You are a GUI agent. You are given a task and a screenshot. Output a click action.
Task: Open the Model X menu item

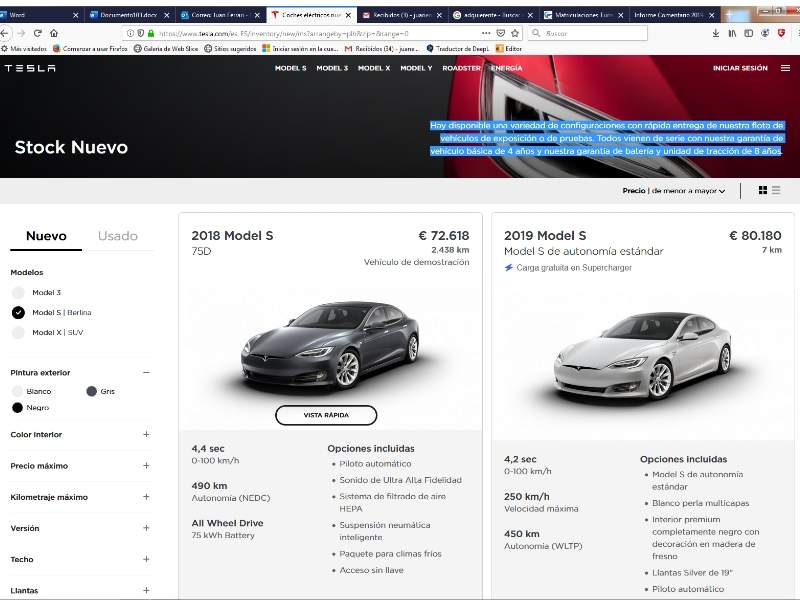[374, 68]
